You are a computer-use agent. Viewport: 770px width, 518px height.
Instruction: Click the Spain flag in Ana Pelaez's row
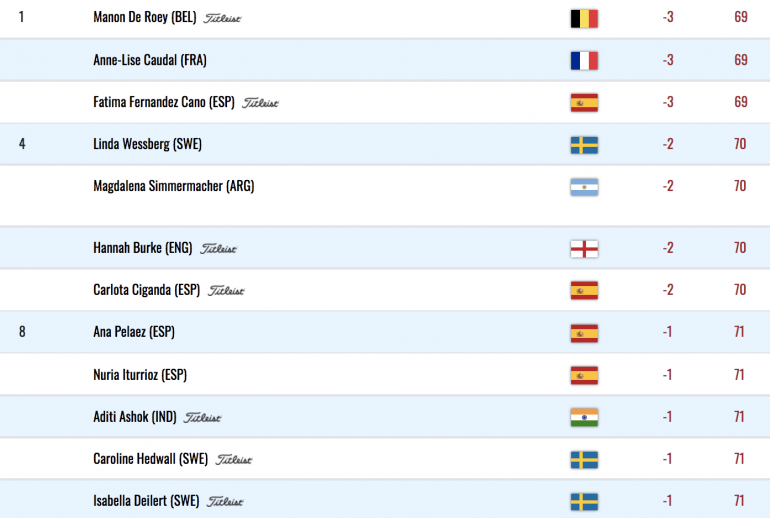pyautogui.click(x=584, y=333)
